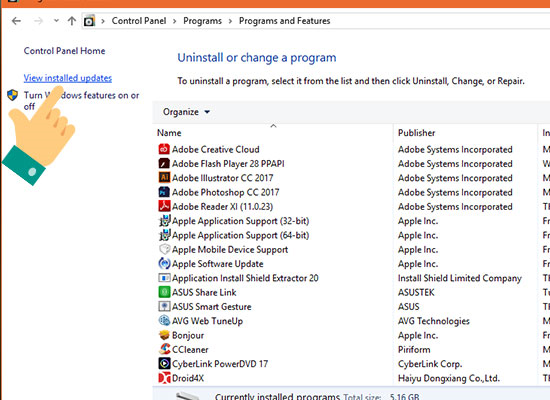Viewport: 550px width, 400px height.
Task: Select AVG Web TuneUp name
Action: [207, 321]
